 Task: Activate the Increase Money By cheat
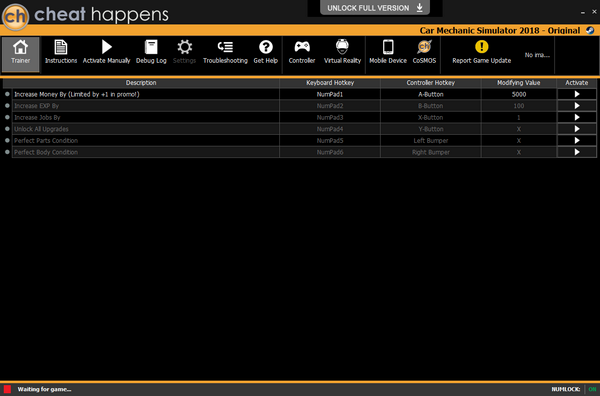(x=577, y=94)
